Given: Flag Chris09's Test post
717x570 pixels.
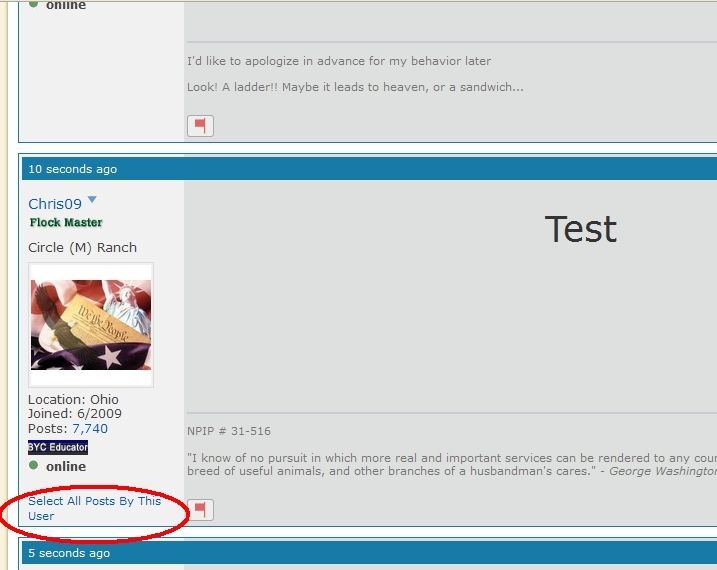Looking at the screenshot, I should pos(200,511).
